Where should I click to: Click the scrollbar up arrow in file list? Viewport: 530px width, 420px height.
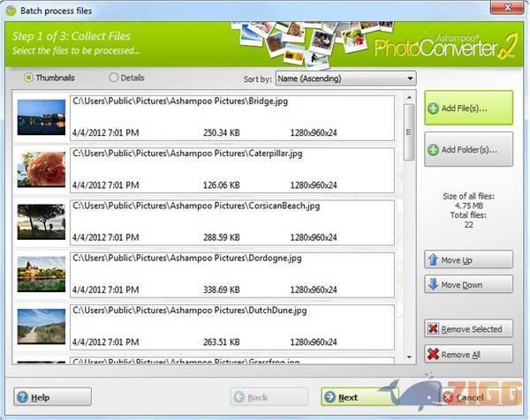click(x=409, y=98)
